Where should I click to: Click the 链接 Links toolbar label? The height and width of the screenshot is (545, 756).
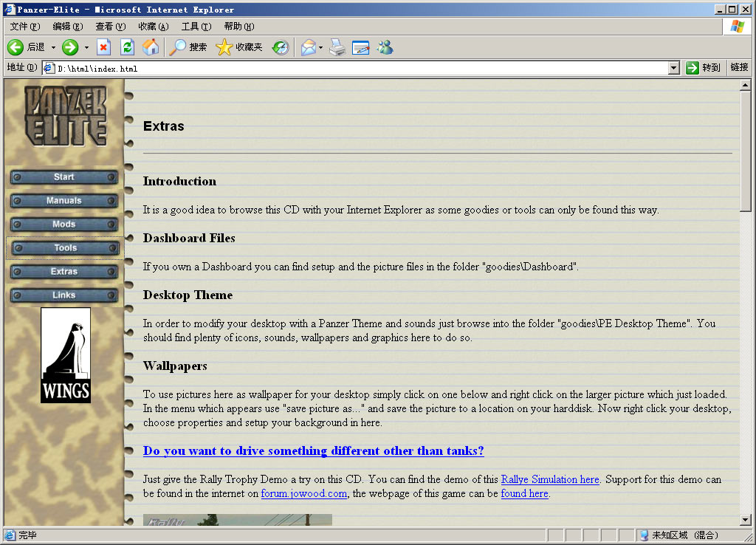coord(739,67)
